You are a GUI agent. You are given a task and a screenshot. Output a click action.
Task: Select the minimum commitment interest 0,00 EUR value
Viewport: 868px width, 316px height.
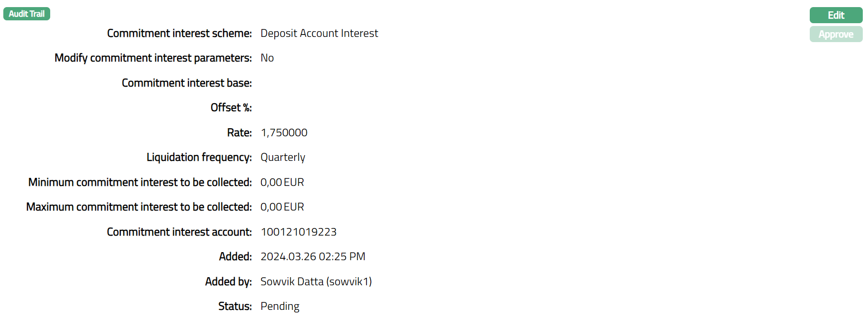click(x=282, y=183)
